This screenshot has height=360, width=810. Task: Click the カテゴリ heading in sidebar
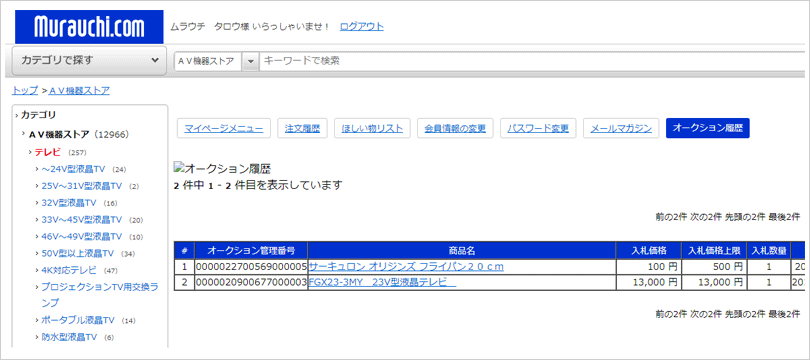[x=39, y=115]
